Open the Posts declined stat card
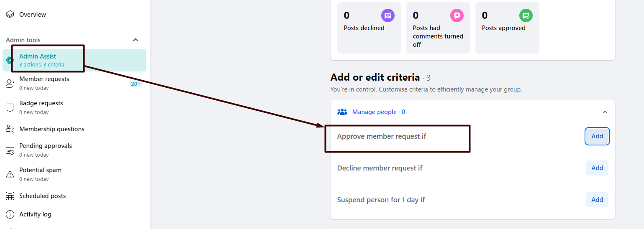 (369, 28)
